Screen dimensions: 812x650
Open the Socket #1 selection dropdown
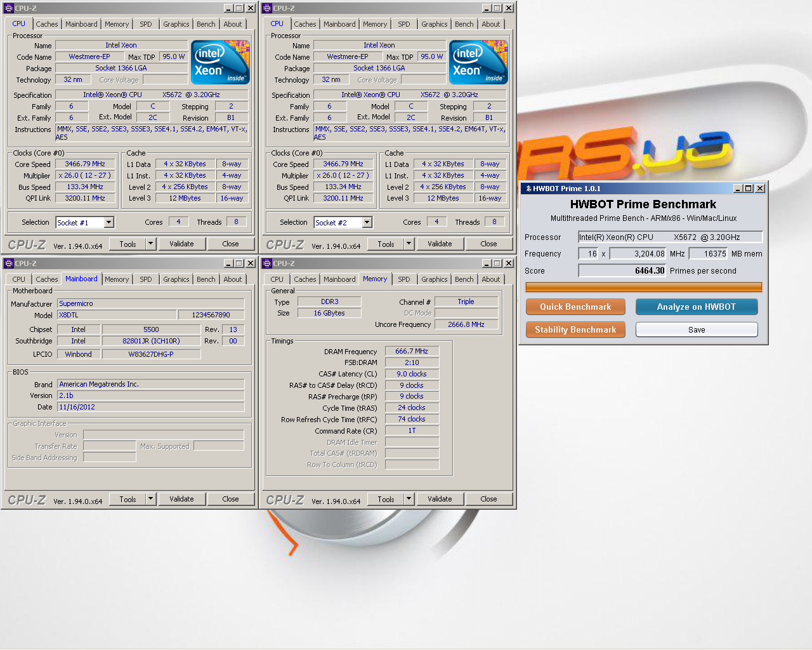click(x=109, y=222)
